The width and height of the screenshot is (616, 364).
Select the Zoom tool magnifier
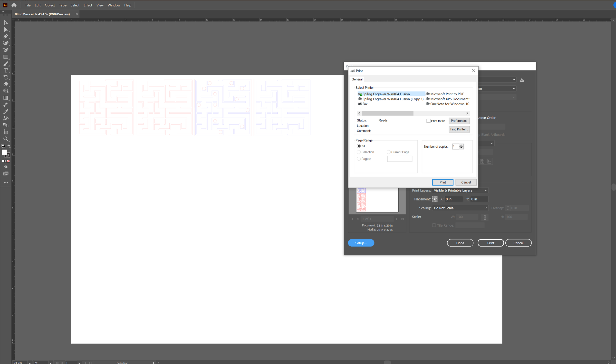[6, 139]
